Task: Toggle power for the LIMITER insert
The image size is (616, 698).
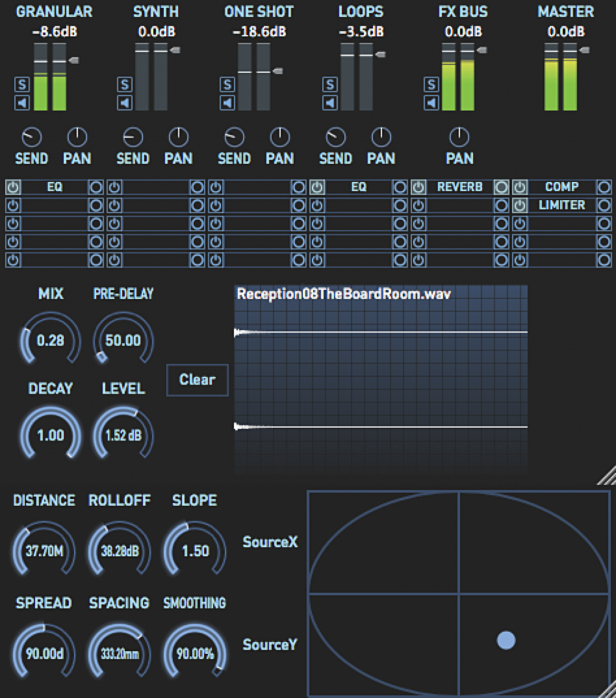Action: click(520, 205)
